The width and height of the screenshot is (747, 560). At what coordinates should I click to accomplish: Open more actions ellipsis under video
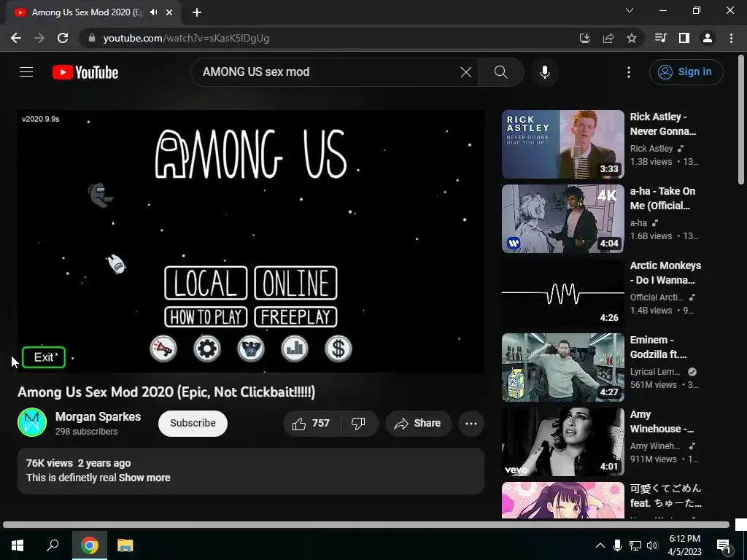[471, 424]
